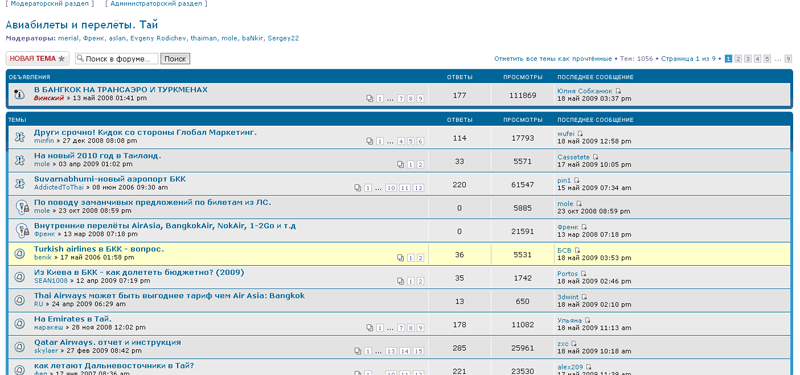Image resolution: width=800 pixels, height=375 pixels.
Task: Open page 6 of Други срочно topic
Action: click(x=420, y=141)
